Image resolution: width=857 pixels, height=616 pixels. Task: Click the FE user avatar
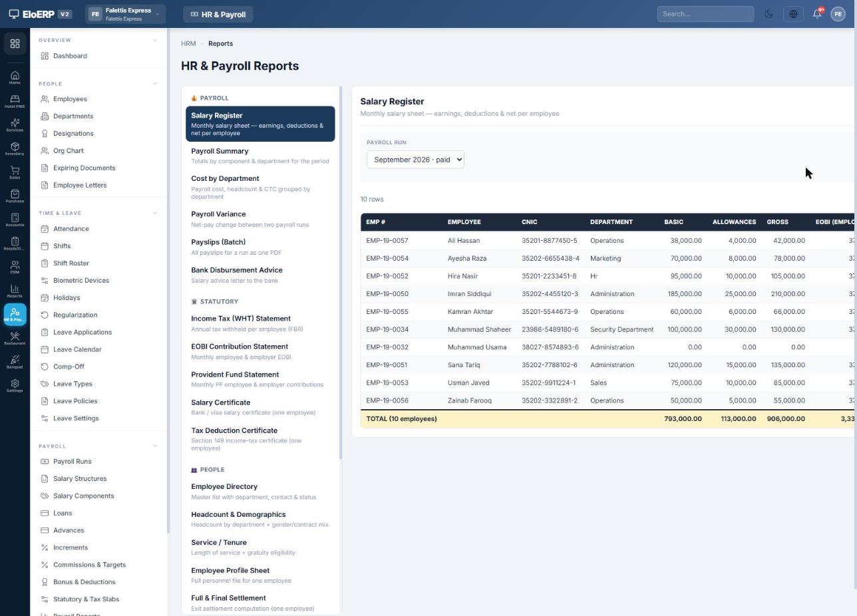[x=838, y=14]
